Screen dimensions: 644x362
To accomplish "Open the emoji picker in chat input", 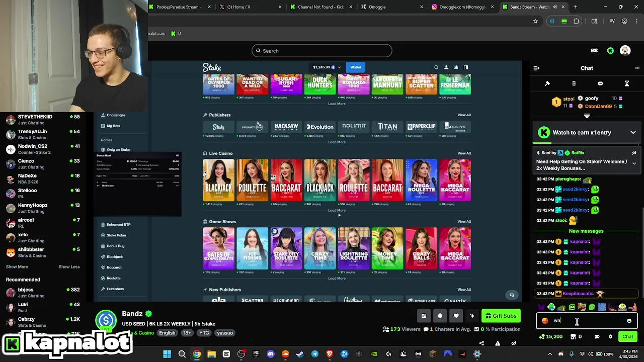I will click(629, 321).
